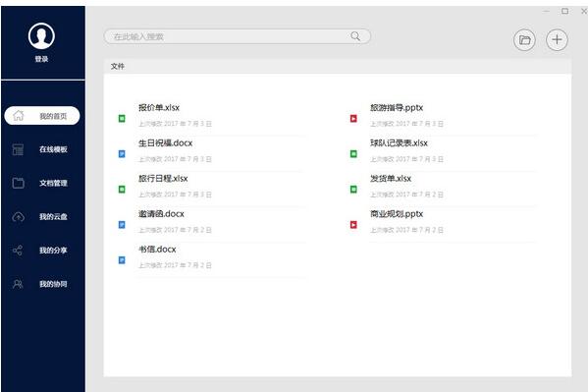Viewport: 588px width, 392px height.
Task: Click the home icon in sidebar
Action: tap(19, 115)
